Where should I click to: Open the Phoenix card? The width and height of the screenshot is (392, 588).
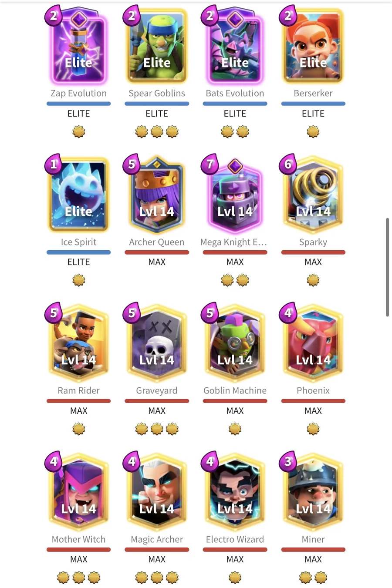313,344
